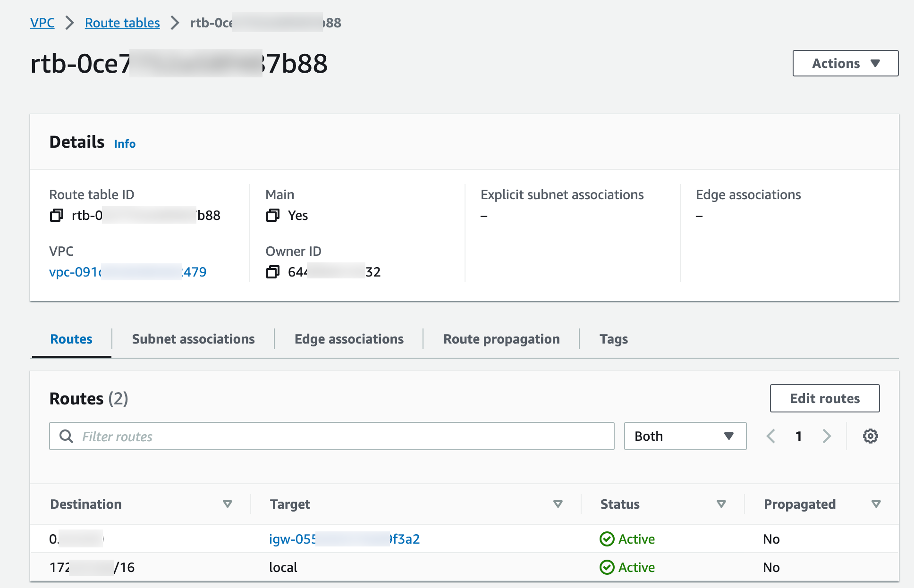914x588 pixels.
Task: Open the Actions dropdown
Action: coord(845,63)
